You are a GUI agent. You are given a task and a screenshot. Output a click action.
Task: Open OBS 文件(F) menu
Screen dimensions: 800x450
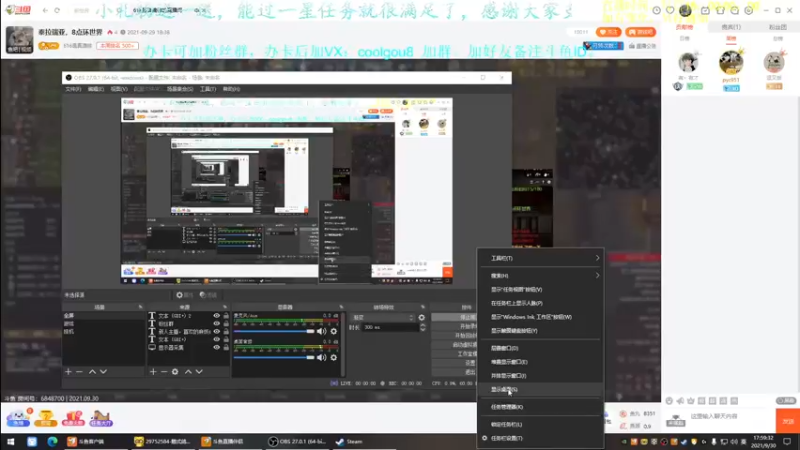pyautogui.click(x=73, y=89)
